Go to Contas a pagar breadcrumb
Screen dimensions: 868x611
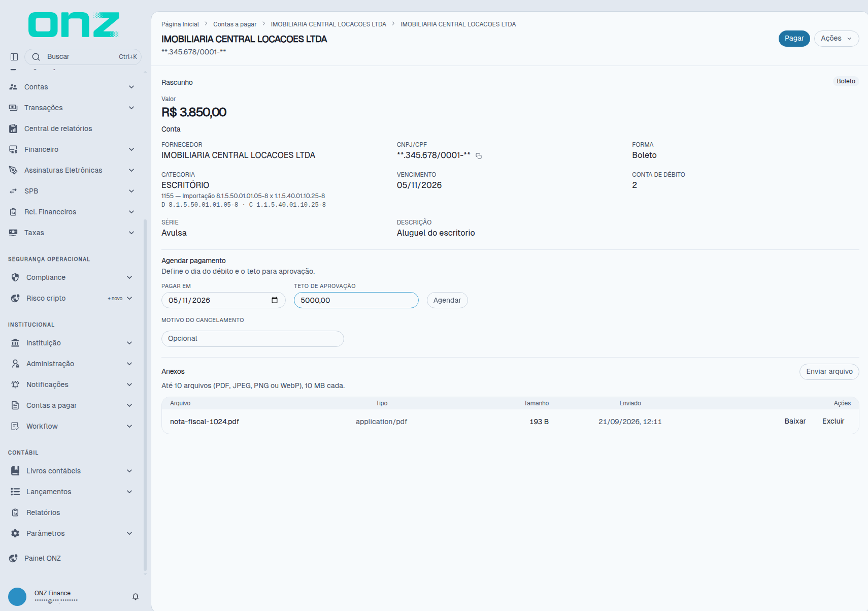coord(235,24)
